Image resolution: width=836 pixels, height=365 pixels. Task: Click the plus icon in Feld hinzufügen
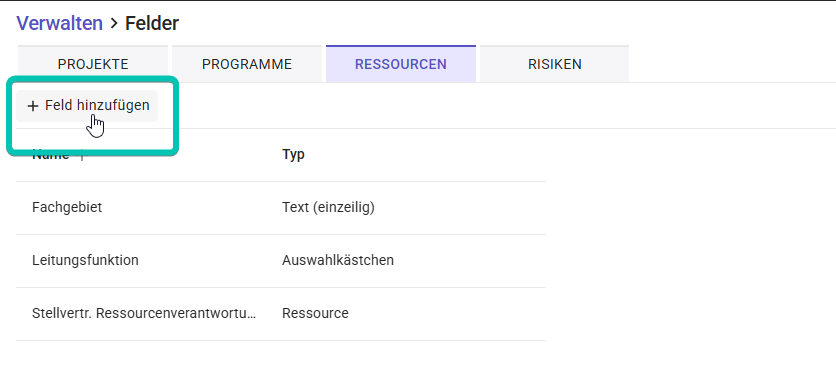click(x=33, y=106)
